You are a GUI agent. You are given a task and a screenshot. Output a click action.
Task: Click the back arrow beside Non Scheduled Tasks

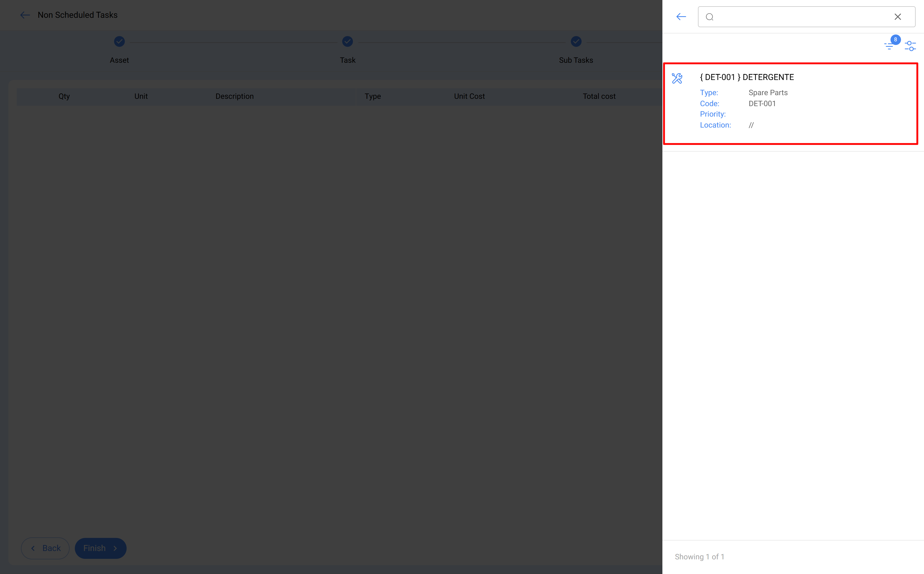[x=25, y=15]
